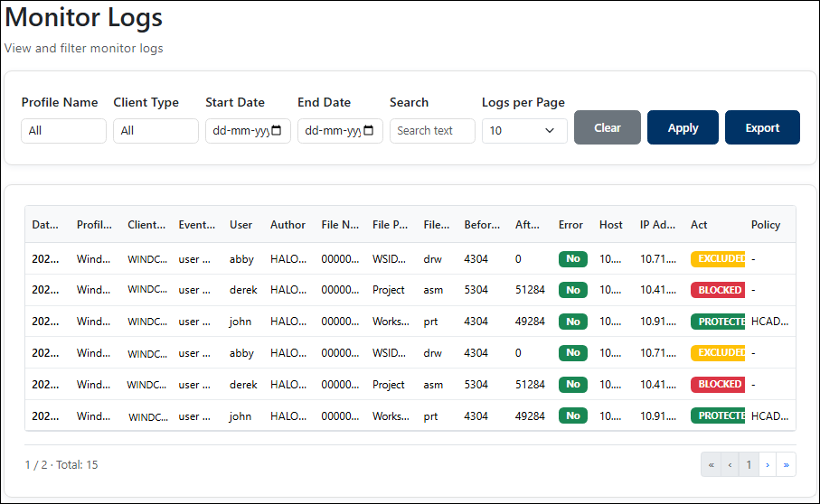Image resolution: width=820 pixels, height=504 pixels.
Task: Sort by the User column header
Action: coord(240,225)
